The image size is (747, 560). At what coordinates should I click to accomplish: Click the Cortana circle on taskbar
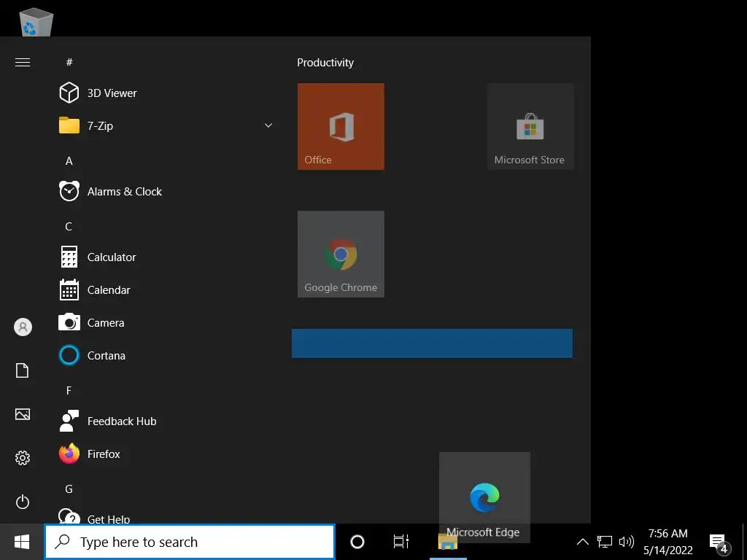357,542
